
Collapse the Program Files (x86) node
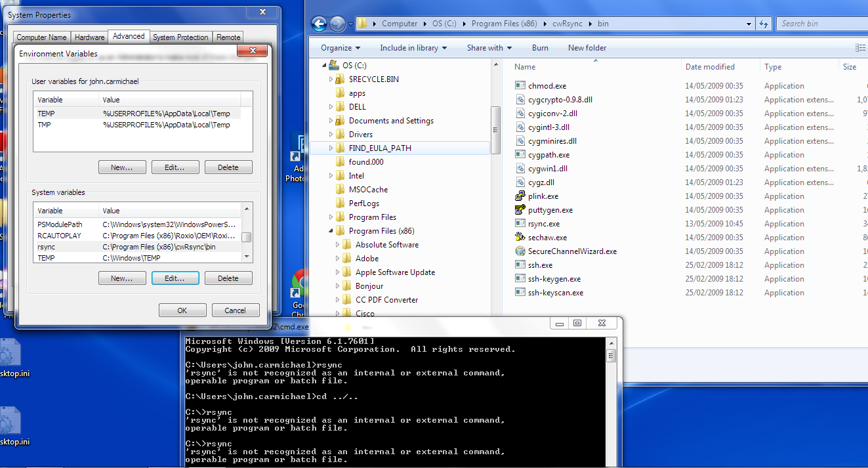point(331,231)
